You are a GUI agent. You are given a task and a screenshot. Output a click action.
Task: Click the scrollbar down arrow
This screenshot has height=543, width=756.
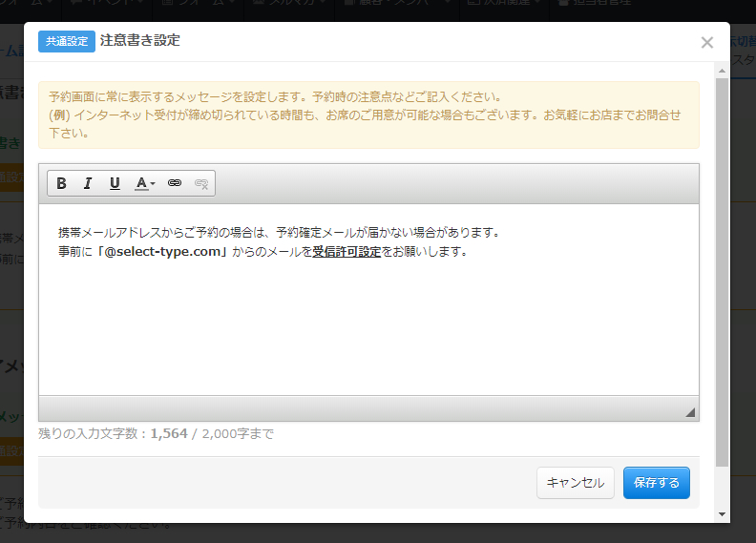tap(723, 514)
